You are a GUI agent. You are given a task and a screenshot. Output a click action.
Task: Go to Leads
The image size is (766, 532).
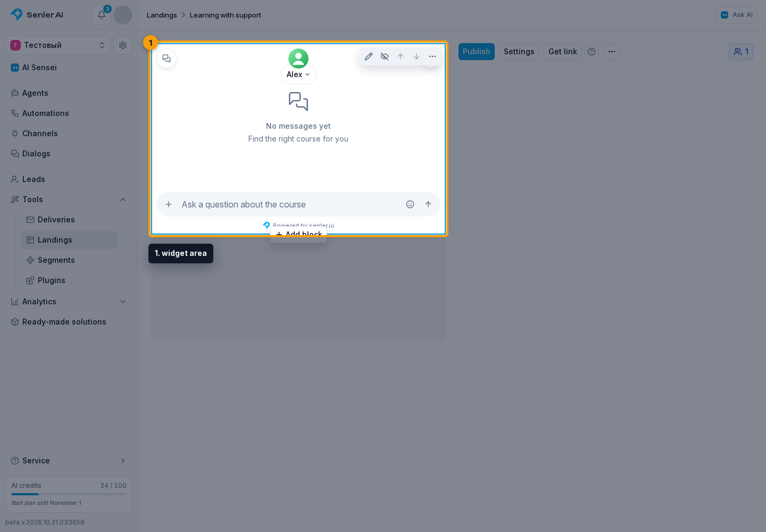69,179
